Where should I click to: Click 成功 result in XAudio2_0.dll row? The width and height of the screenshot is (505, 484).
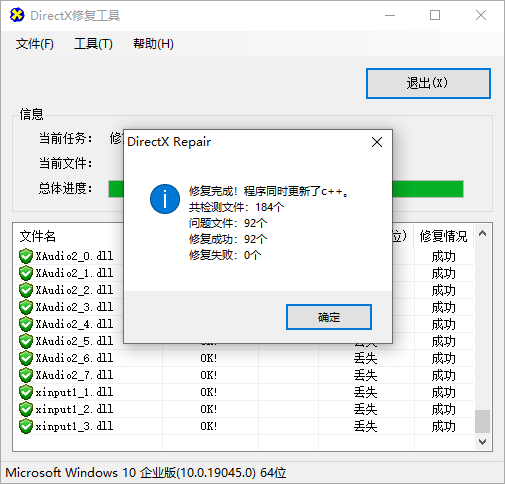[443, 256]
